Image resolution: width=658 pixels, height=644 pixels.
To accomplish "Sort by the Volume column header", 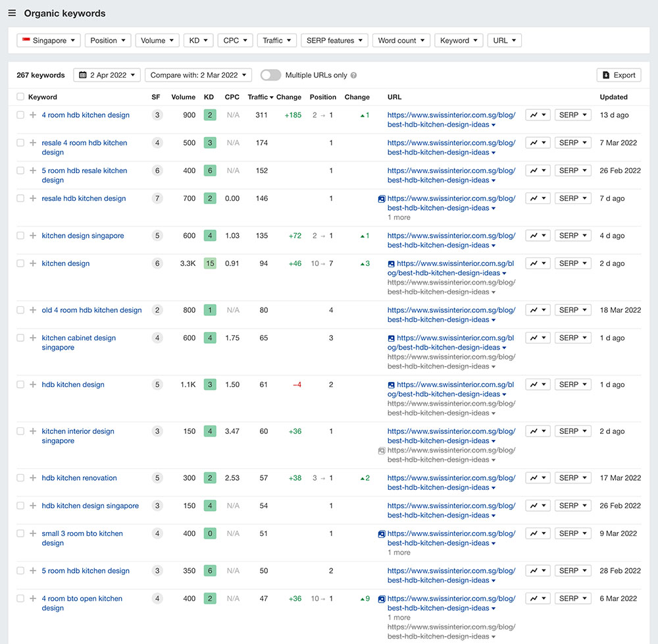I will (183, 97).
